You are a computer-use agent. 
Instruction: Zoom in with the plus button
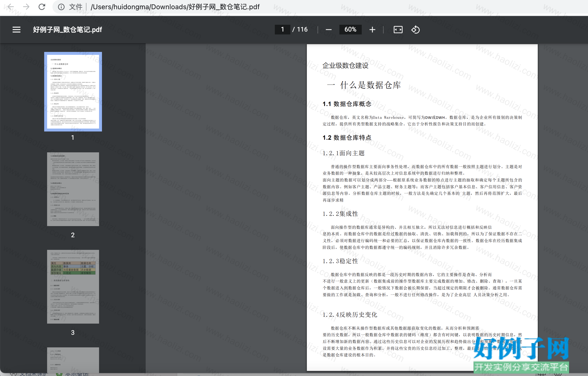click(372, 30)
